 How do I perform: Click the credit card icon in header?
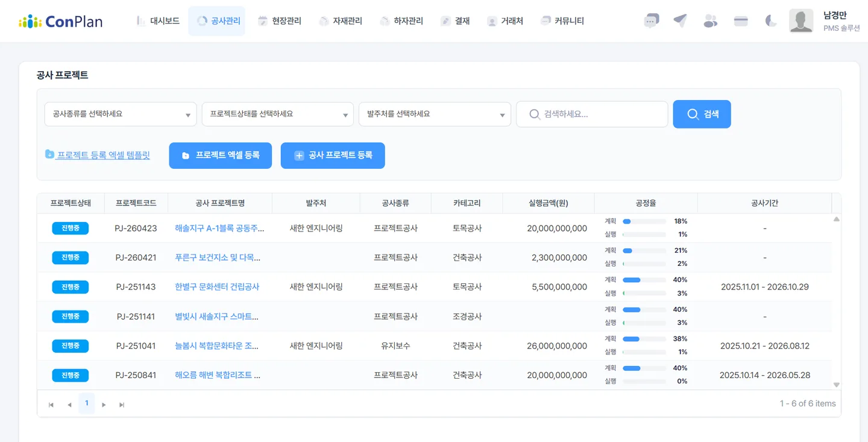pos(741,21)
